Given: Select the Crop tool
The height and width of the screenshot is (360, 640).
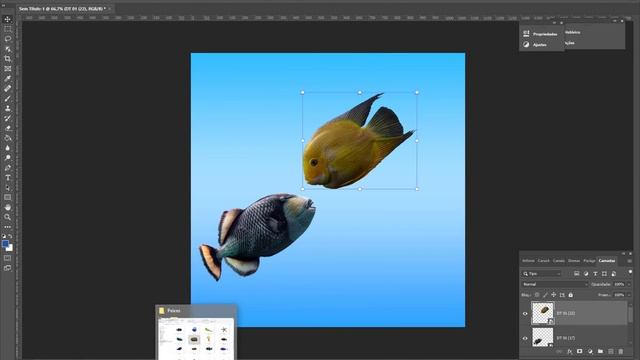Looking at the screenshot, I should pos(7,59).
